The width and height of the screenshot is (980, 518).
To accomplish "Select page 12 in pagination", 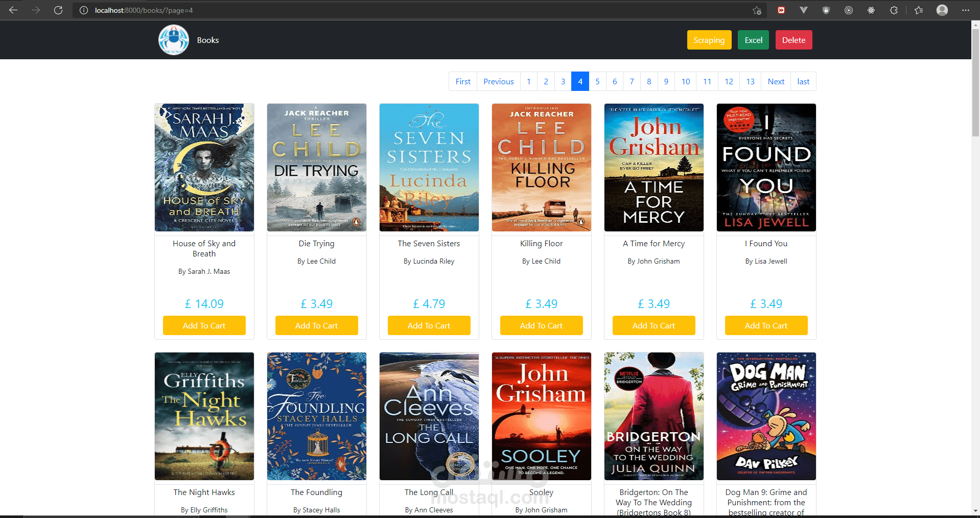I will coord(729,81).
